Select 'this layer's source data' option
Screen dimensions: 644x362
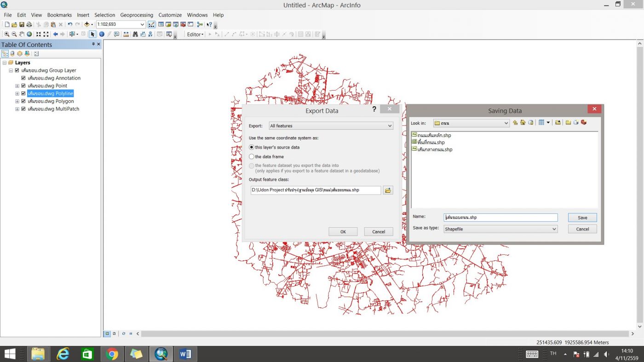[252, 147]
